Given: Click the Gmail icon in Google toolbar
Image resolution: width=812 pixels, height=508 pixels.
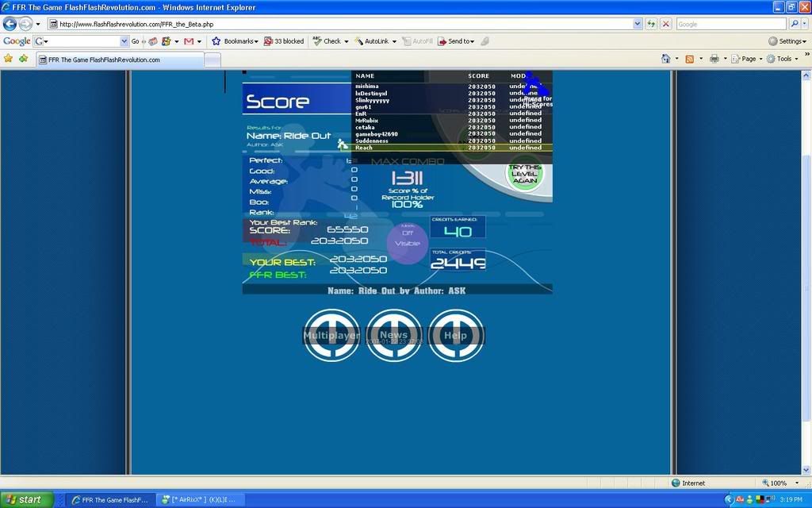Looking at the screenshot, I should coord(189,41).
